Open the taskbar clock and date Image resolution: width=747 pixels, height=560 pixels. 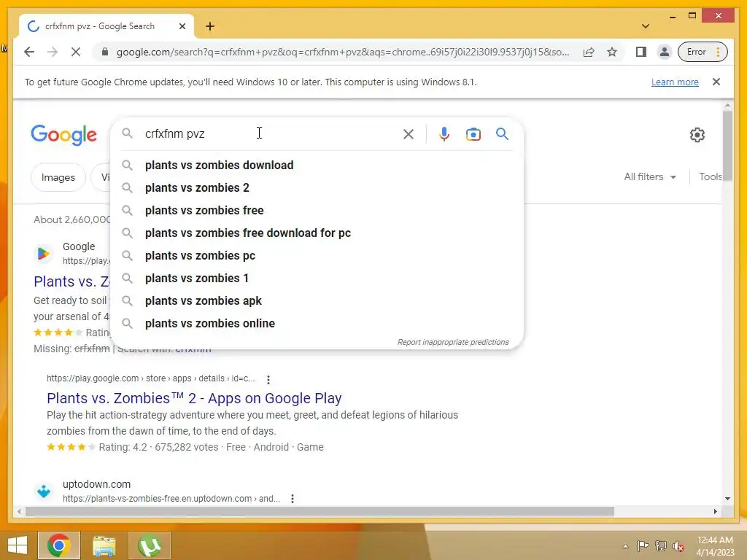[x=715, y=546]
